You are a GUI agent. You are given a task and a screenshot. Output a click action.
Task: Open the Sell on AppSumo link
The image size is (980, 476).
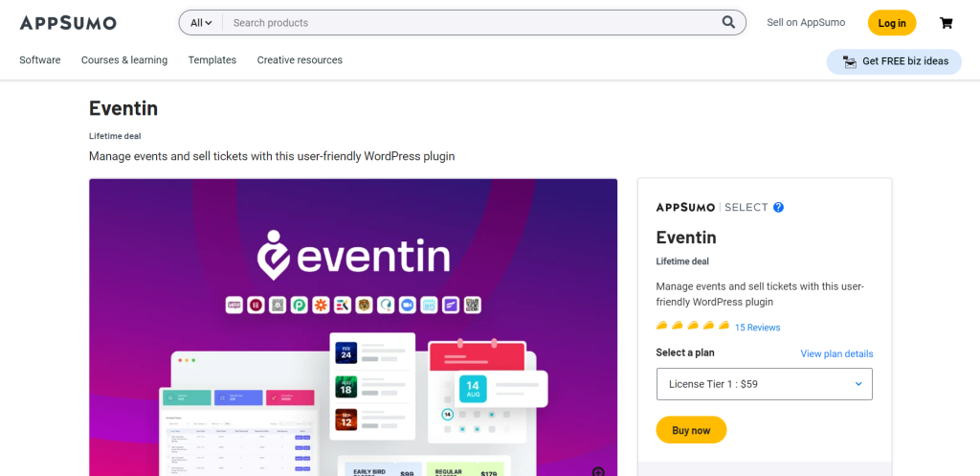click(806, 23)
